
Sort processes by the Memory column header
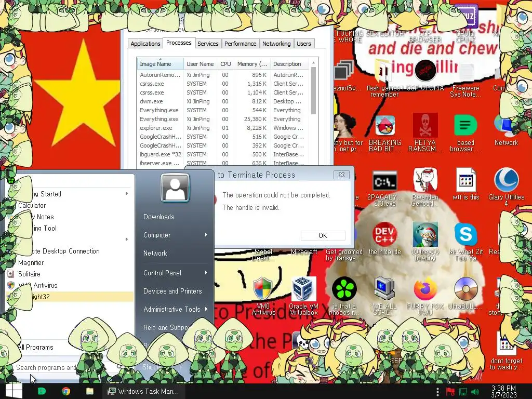click(252, 64)
